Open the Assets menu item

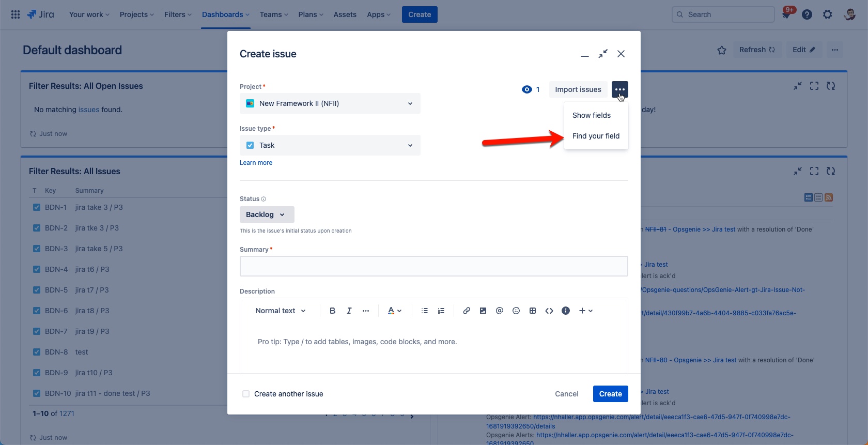coord(345,14)
